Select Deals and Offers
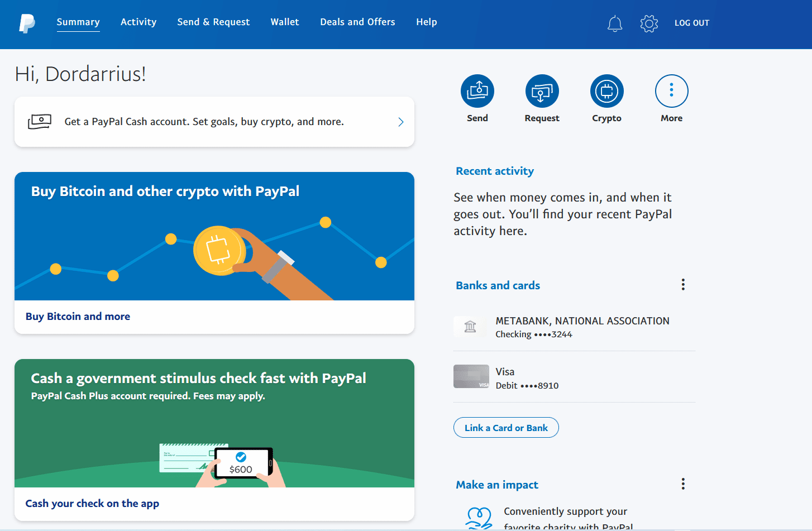 (357, 22)
